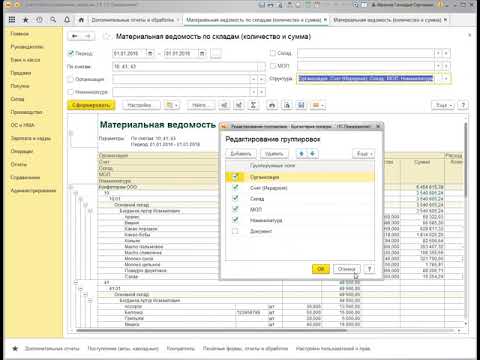
Task: Click the Структура input field
Action: point(366,79)
